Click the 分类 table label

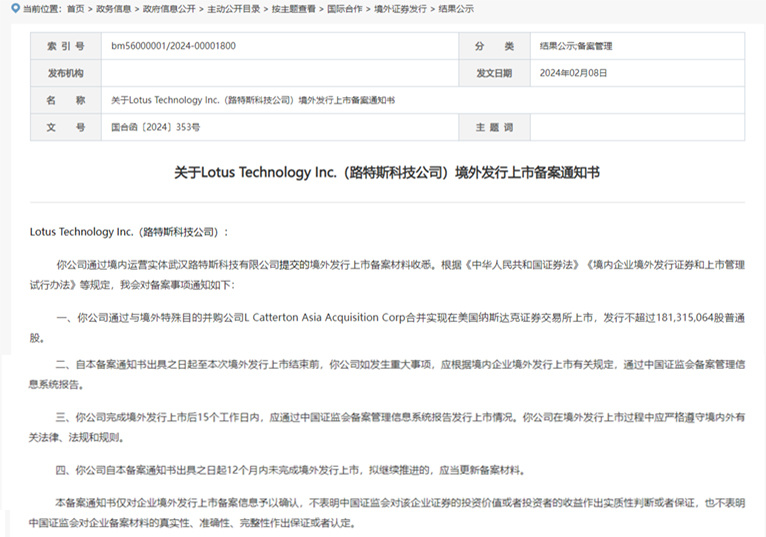coord(494,46)
